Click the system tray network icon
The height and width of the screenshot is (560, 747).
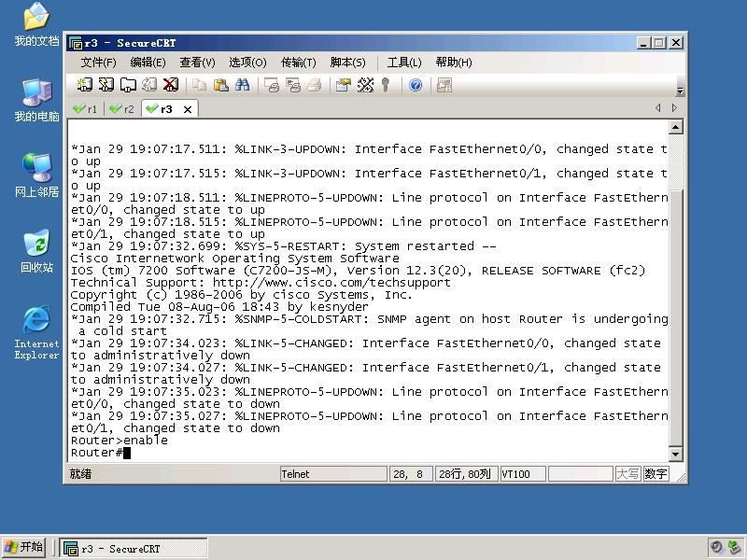(734, 548)
